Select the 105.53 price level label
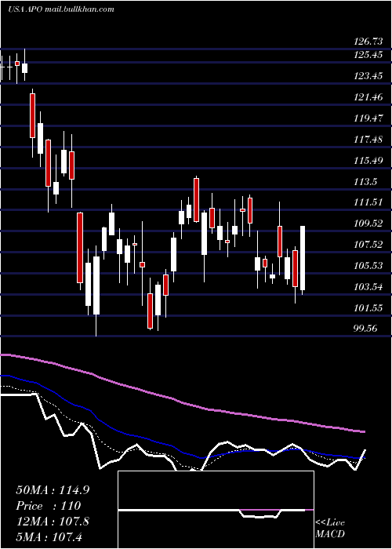392x549 pixels. [x=368, y=265]
